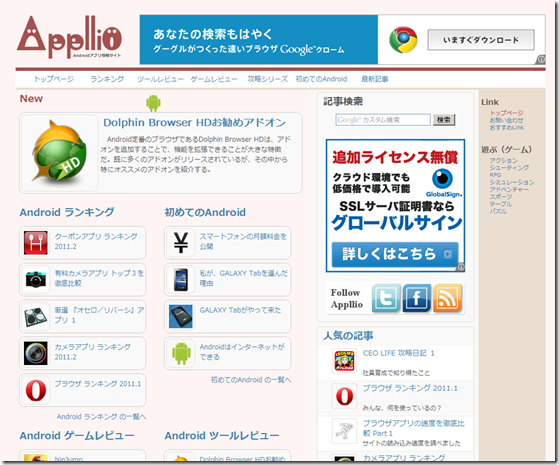Click Android ランキング の一覧へ link
559x465 pixels.
click(x=102, y=417)
